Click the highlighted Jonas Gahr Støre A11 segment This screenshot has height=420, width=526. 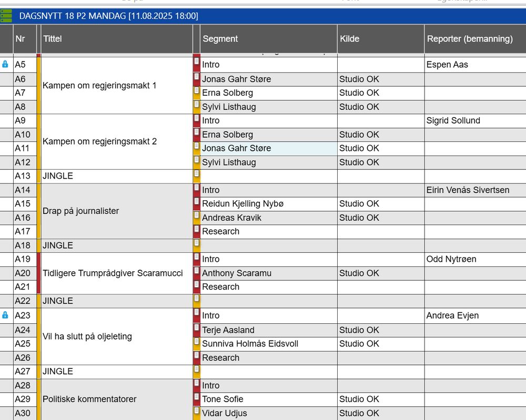pos(269,148)
